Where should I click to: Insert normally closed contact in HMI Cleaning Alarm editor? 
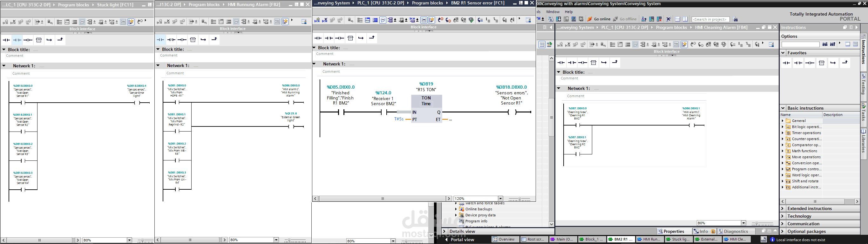tap(572, 63)
